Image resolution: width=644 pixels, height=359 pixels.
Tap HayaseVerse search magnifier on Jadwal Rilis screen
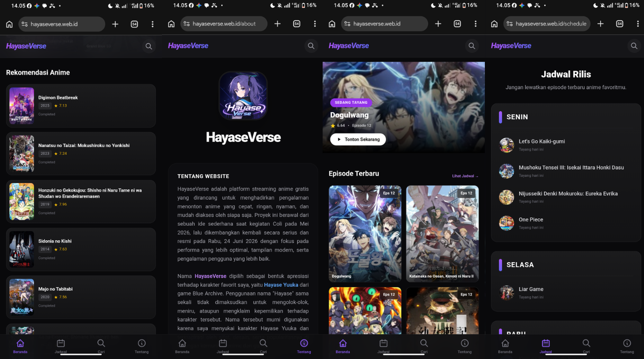click(x=634, y=46)
